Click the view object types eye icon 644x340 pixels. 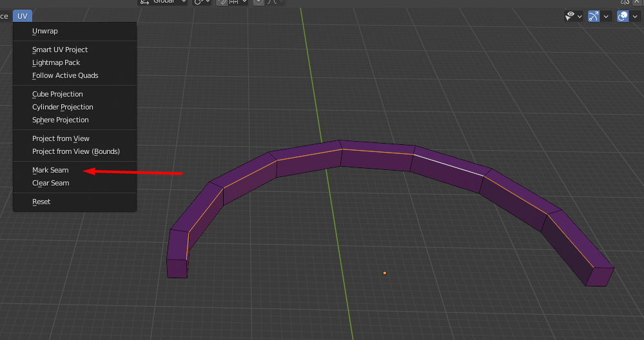(570, 16)
